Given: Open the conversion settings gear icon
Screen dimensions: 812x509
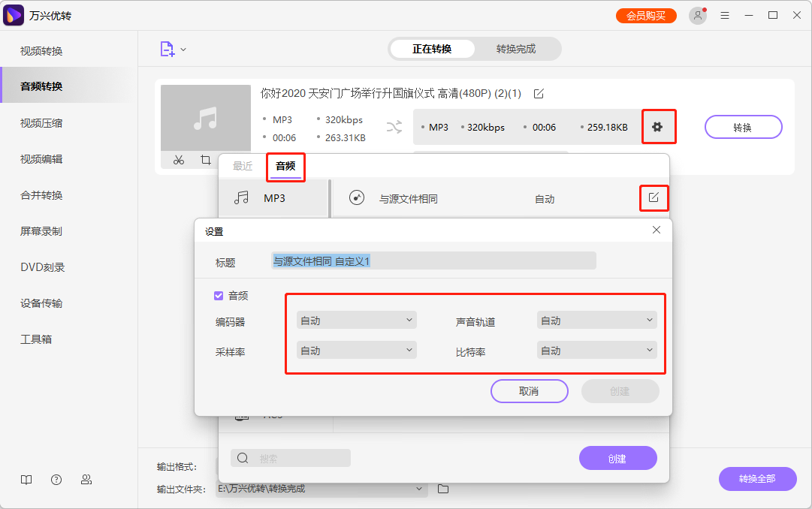Looking at the screenshot, I should click(x=659, y=127).
